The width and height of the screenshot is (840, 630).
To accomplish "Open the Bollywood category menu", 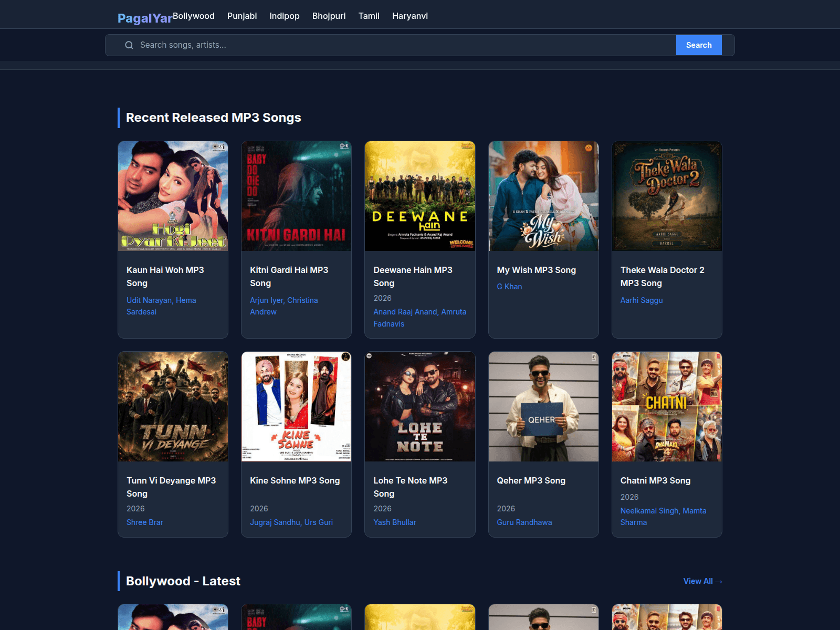I will (194, 16).
